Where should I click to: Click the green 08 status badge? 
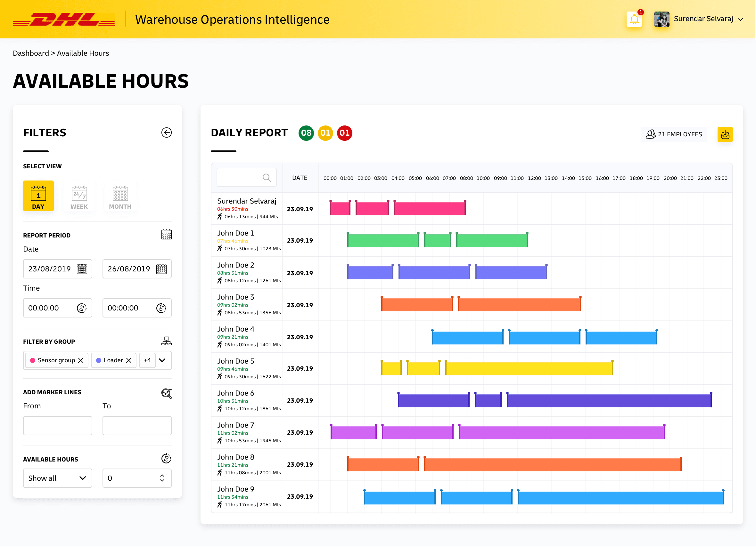pos(306,133)
